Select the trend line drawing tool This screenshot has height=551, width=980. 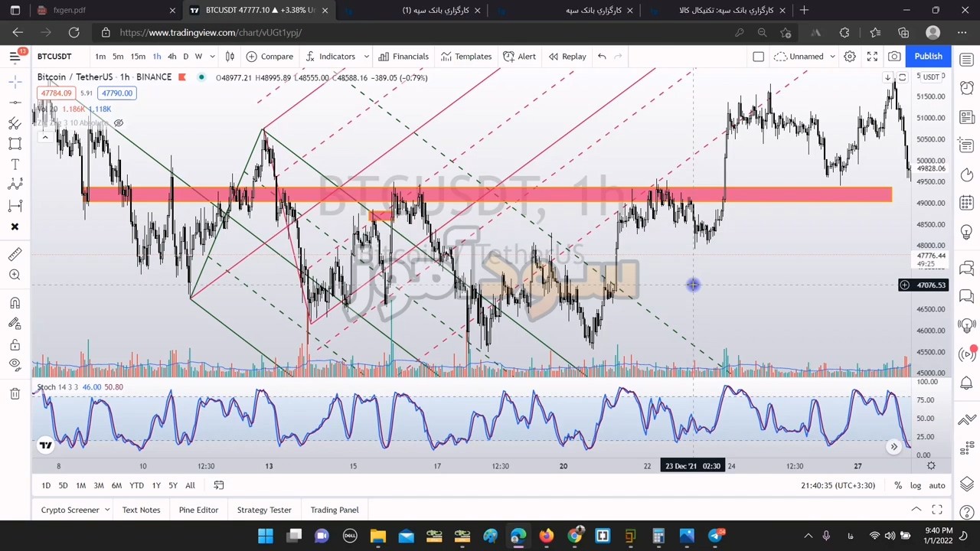click(15, 102)
